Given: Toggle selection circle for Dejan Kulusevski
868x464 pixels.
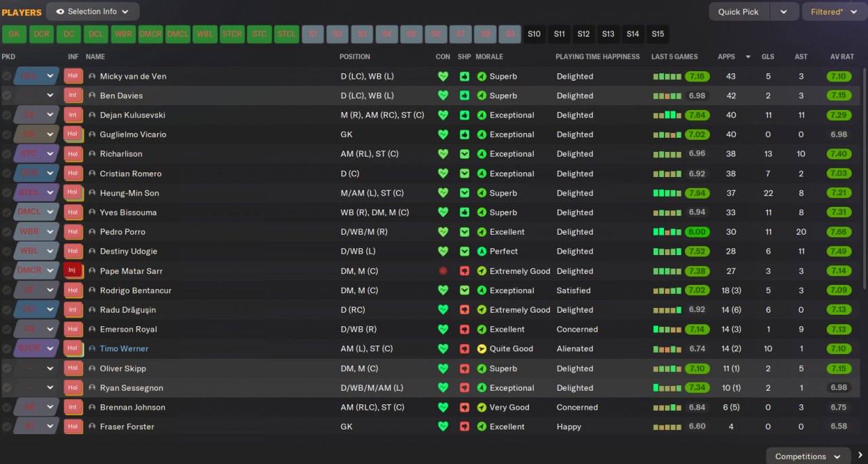Looking at the screenshot, I should point(7,115).
